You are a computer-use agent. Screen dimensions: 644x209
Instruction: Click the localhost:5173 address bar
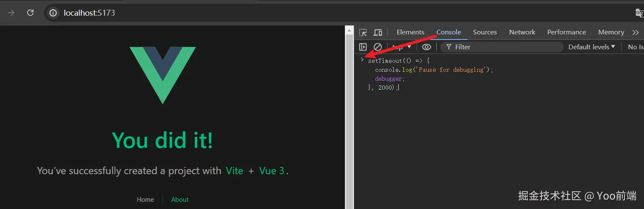click(x=339, y=13)
